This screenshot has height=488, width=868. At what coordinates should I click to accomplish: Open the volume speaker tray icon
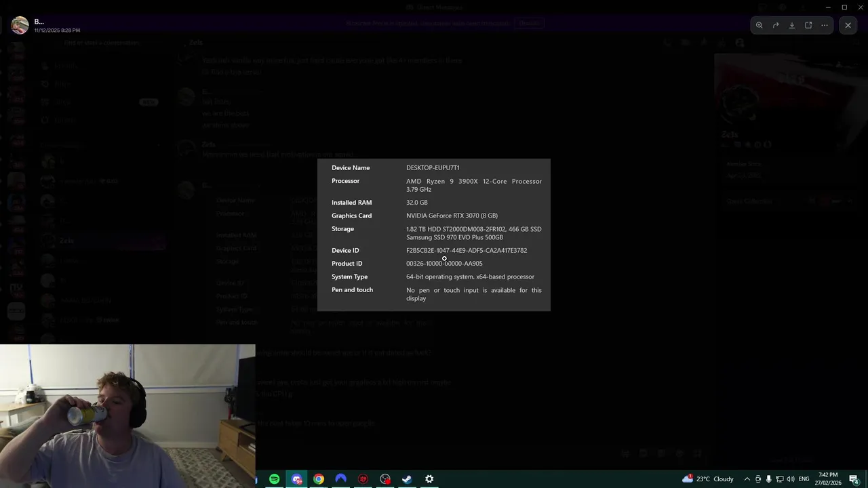pyautogui.click(x=791, y=479)
